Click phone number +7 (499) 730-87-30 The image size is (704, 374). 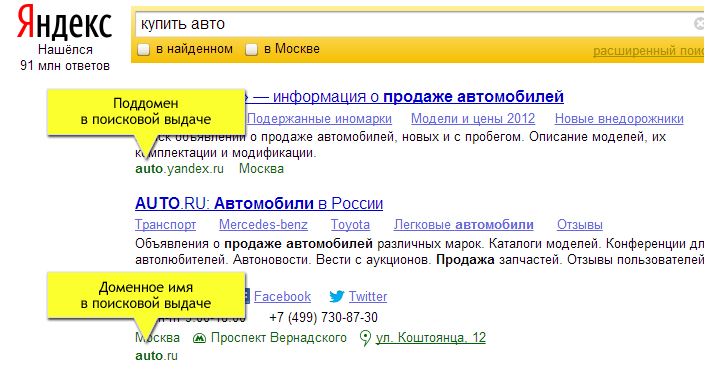click(x=323, y=317)
